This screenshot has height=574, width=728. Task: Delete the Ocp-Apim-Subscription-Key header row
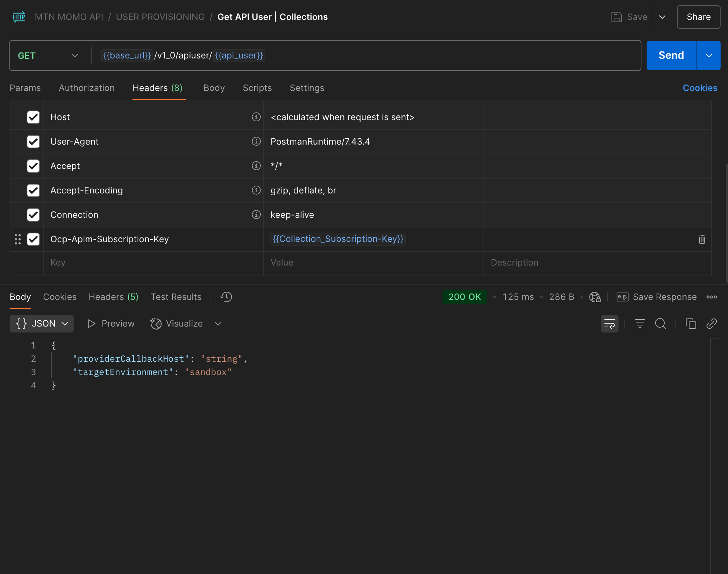[x=702, y=239]
